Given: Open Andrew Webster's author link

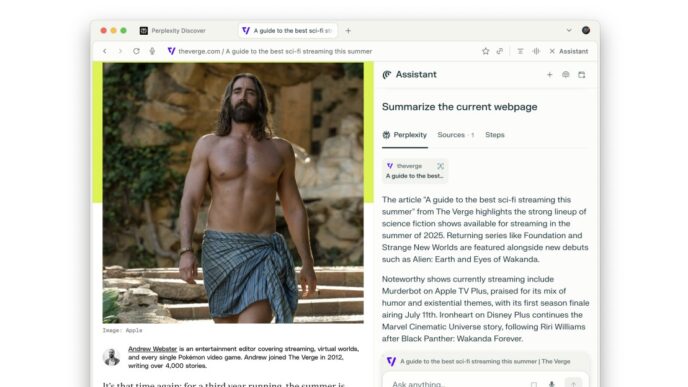Looking at the screenshot, I should pos(152,349).
